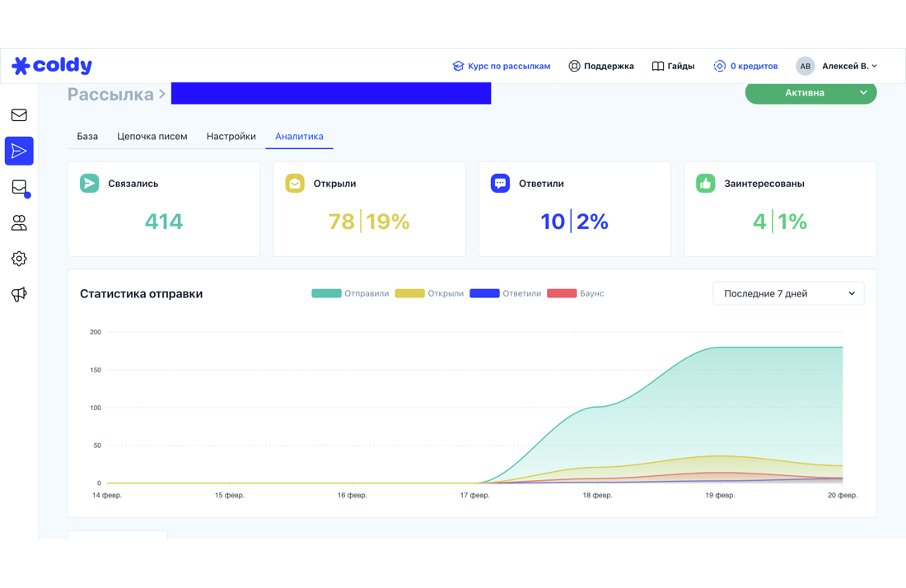906x588 pixels.
Task: Expand the Активна status dropdown
Action: (x=810, y=93)
